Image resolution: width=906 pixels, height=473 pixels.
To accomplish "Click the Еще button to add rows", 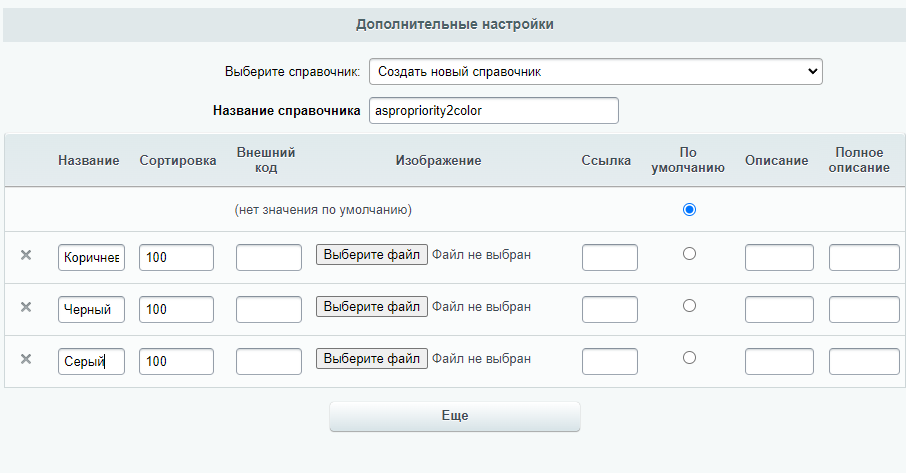I will tap(455, 416).
